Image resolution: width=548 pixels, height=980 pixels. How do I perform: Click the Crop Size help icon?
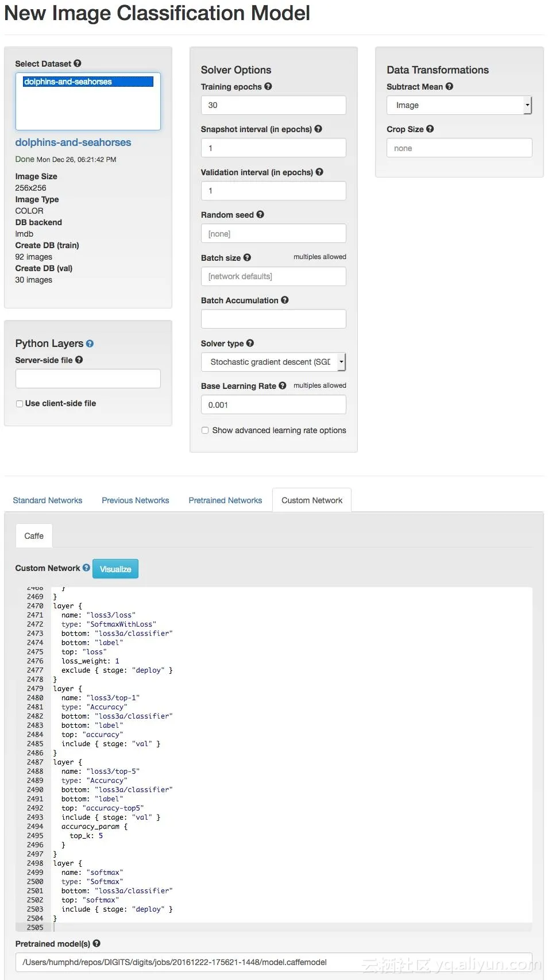tap(430, 129)
